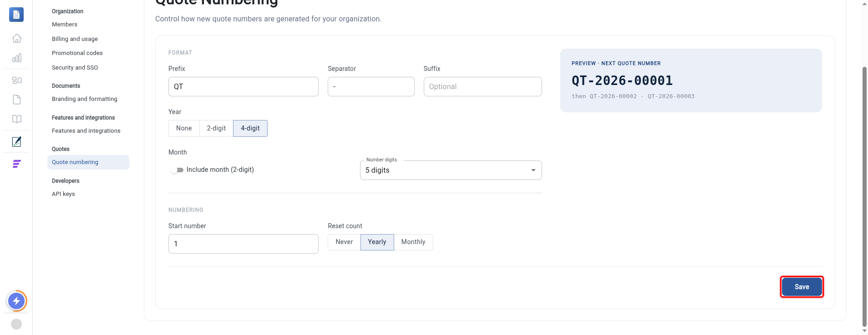Select 2-digit Year format

pyautogui.click(x=216, y=128)
